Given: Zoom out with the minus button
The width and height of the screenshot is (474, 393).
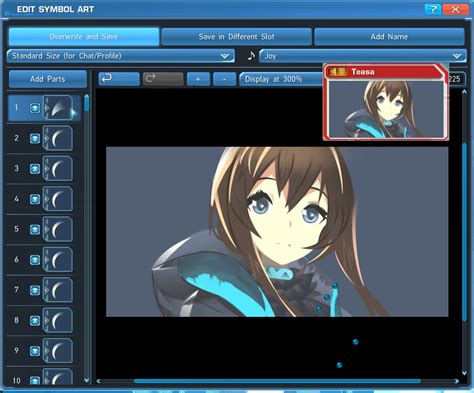Looking at the screenshot, I should [224, 79].
